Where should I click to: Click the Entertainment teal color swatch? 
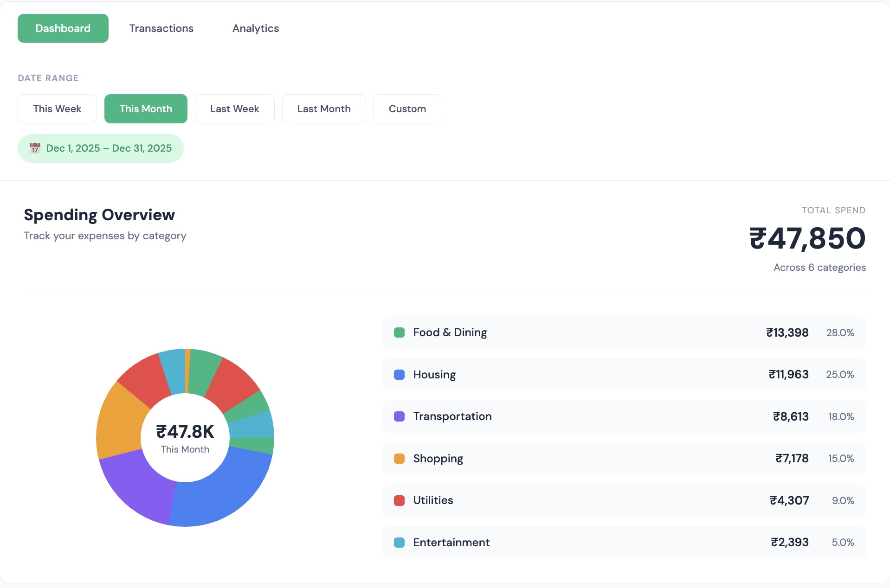click(399, 543)
